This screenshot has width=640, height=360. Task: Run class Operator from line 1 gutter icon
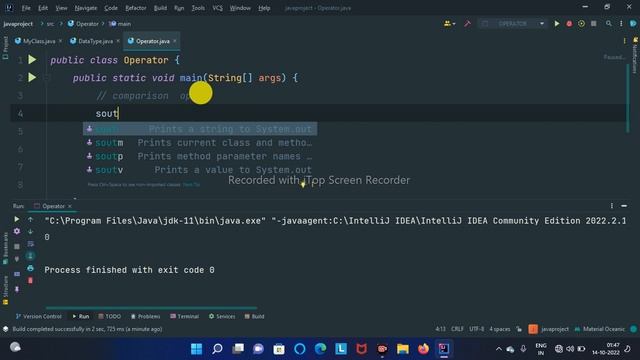32,60
